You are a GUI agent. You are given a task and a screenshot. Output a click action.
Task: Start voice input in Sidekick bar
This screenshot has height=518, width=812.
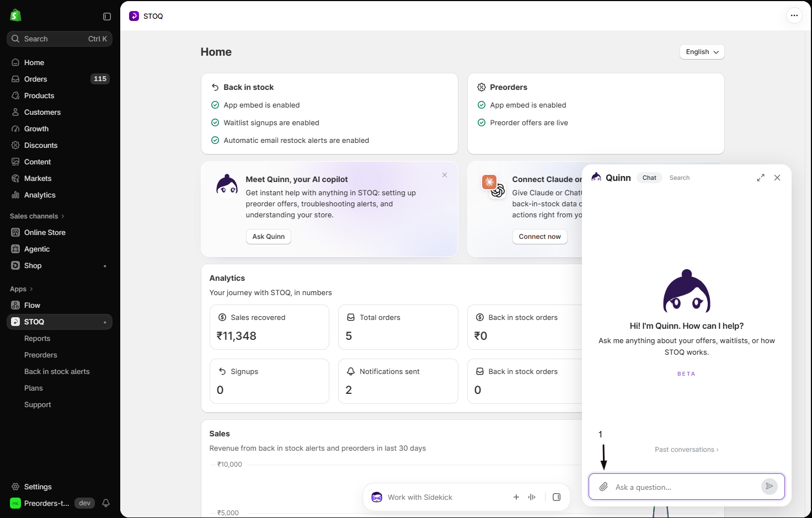click(532, 497)
